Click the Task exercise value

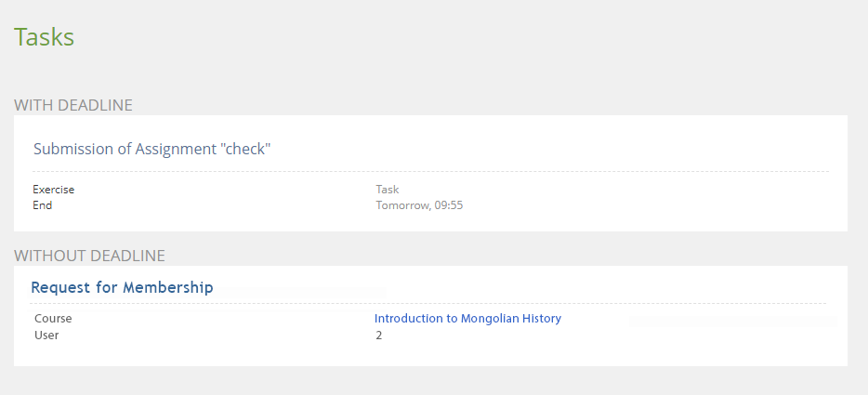point(387,190)
